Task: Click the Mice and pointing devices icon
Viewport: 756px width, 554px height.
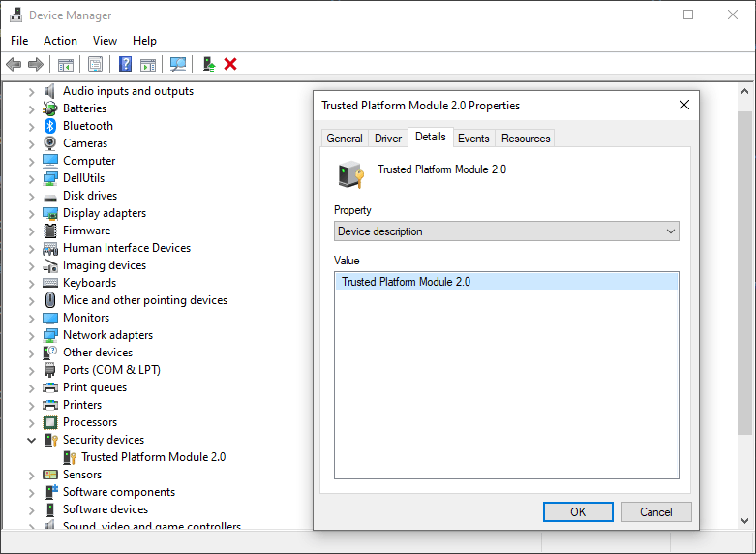Action: [x=50, y=300]
